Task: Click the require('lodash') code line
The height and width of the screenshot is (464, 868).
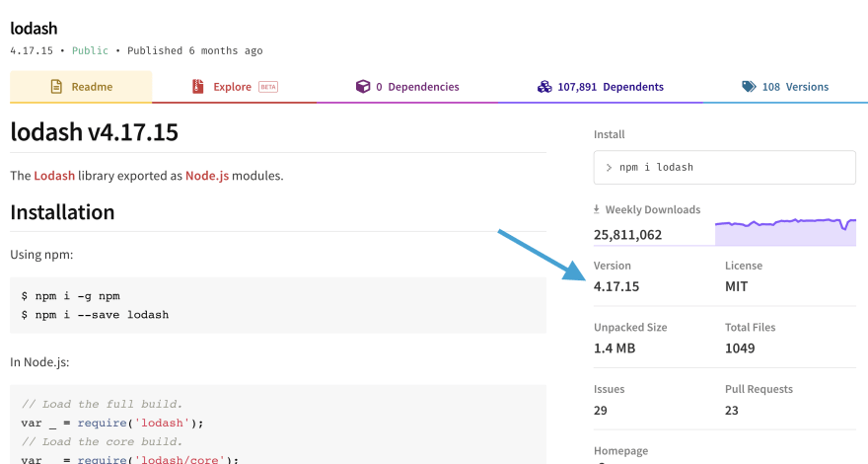Action: (x=112, y=423)
